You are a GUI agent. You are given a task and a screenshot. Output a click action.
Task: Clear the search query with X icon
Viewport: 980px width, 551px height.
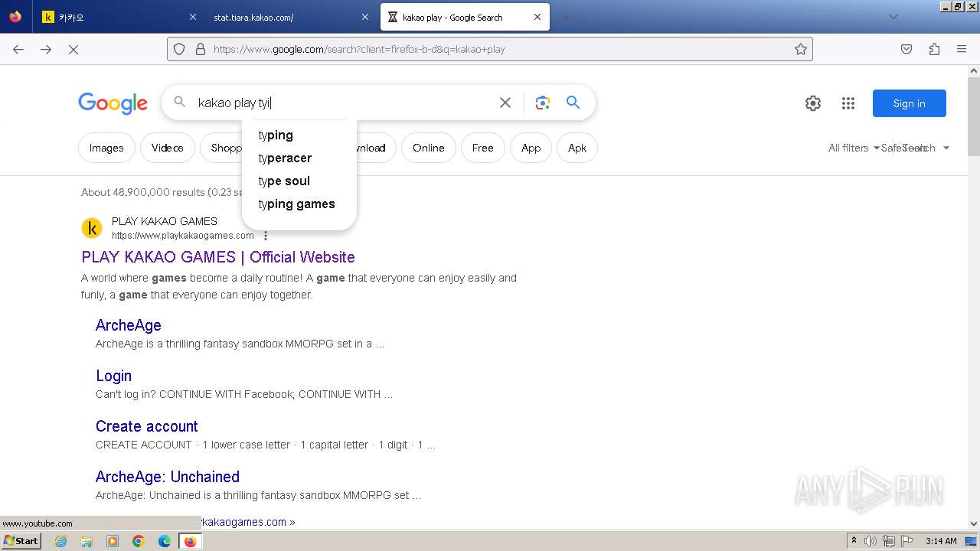tap(505, 103)
